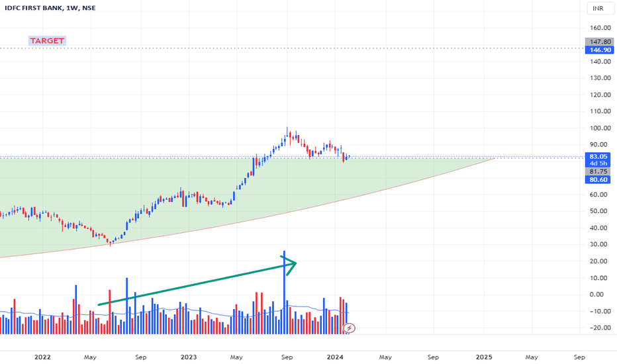This screenshot has width=617, height=364.
Task: Open the INR currency selector
Action: [600, 8]
